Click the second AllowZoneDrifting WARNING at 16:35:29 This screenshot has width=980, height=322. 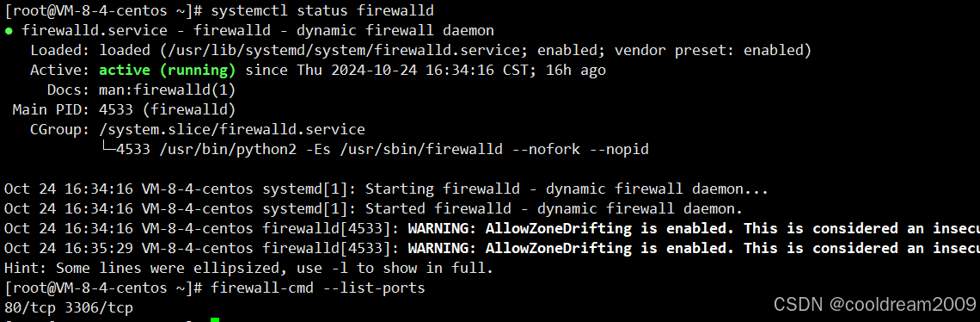tap(492, 249)
